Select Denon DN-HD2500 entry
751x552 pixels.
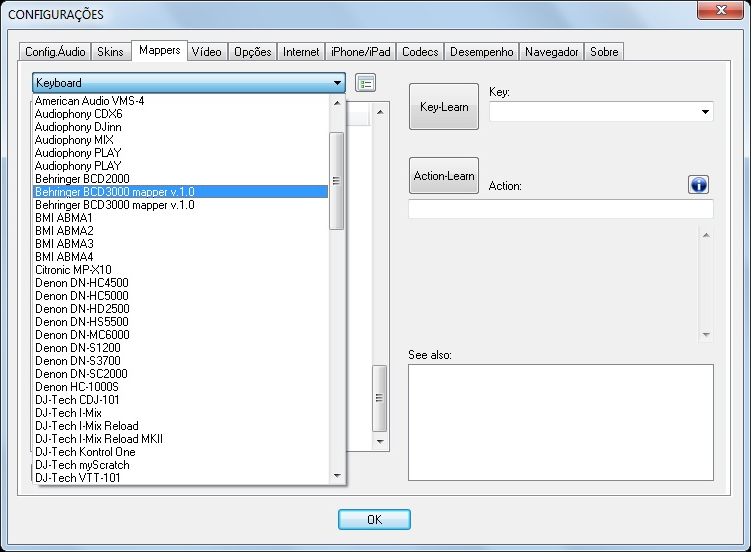(181, 309)
